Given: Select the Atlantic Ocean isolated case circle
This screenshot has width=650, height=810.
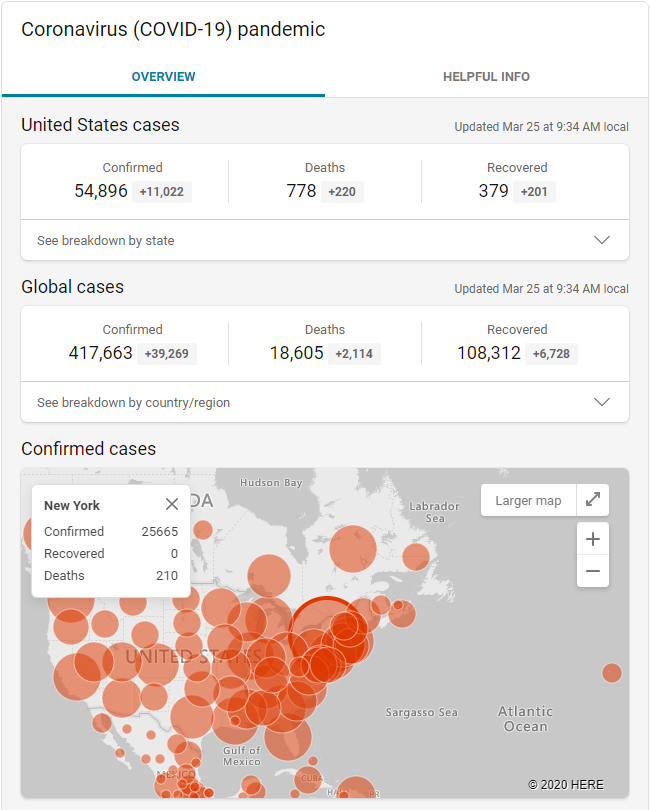Looking at the screenshot, I should (611, 673).
